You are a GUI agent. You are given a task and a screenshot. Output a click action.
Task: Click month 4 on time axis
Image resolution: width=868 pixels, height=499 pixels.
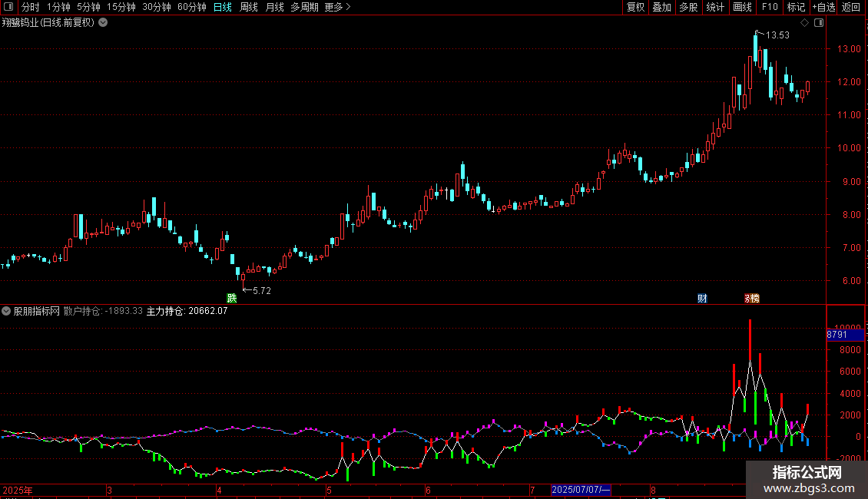point(219,490)
